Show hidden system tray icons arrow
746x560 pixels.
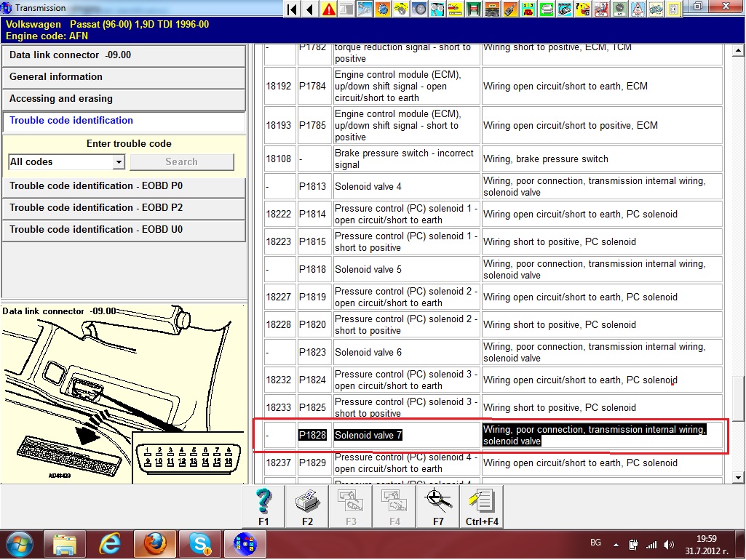pyautogui.click(x=616, y=544)
